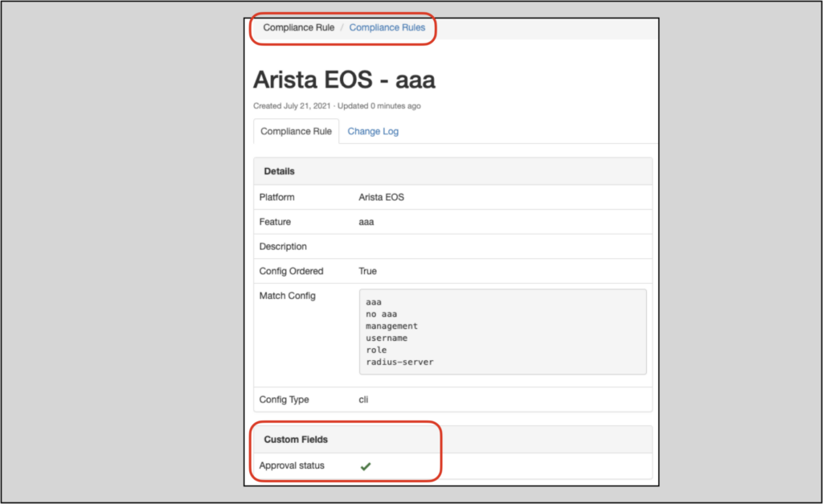Click the Arista EOS - aaa page title
This screenshot has height=504, width=823.
[x=344, y=80]
